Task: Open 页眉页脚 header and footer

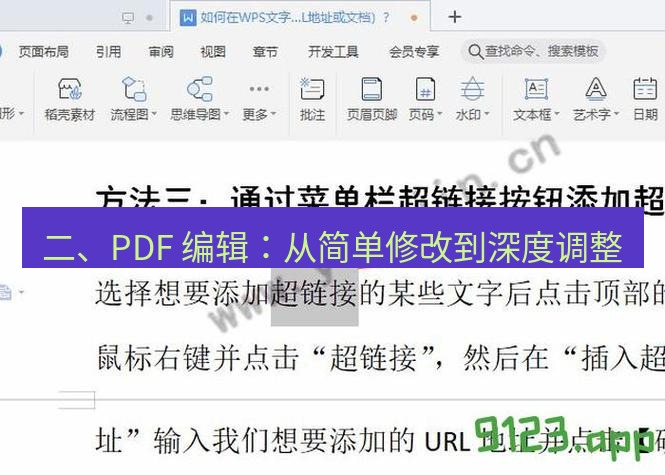Action: [x=372, y=89]
